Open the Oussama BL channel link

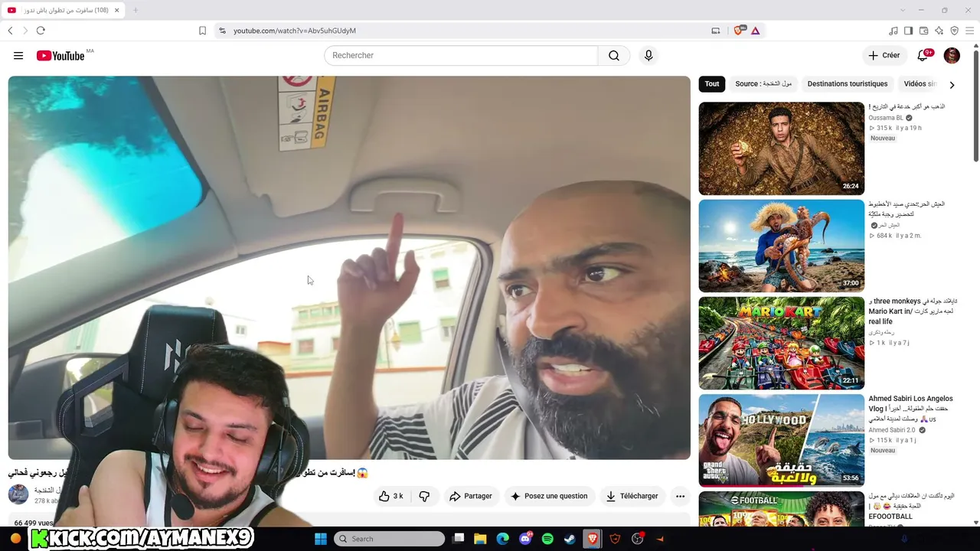coord(886,118)
